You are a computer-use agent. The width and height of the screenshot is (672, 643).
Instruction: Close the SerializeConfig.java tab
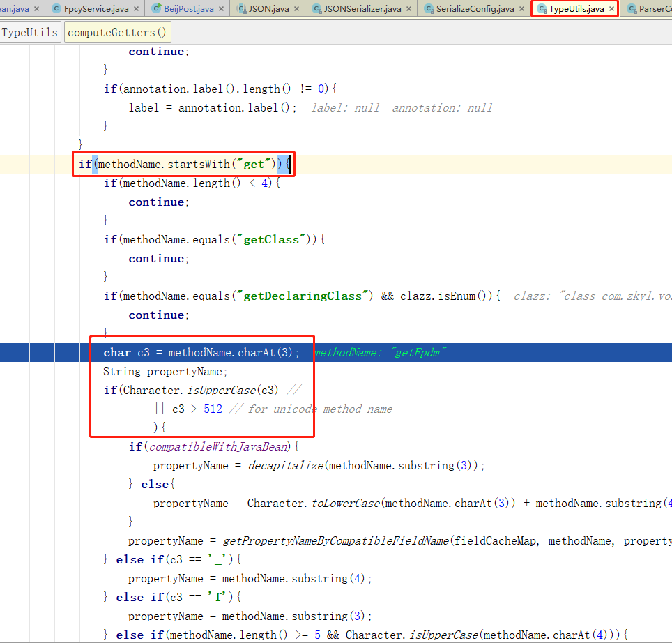click(521, 9)
